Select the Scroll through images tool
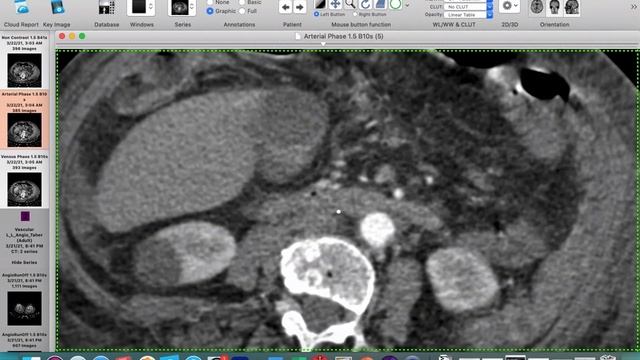640x360 pixels. coord(380,4)
